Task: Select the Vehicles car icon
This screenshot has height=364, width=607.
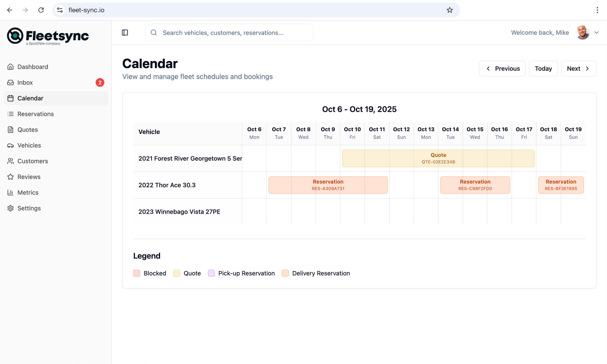Action: point(10,145)
